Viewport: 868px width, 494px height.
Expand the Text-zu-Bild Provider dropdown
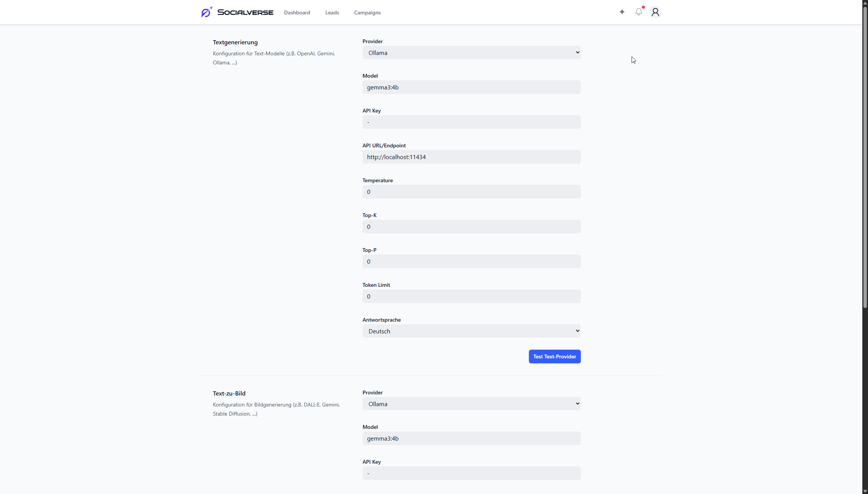pos(471,404)
